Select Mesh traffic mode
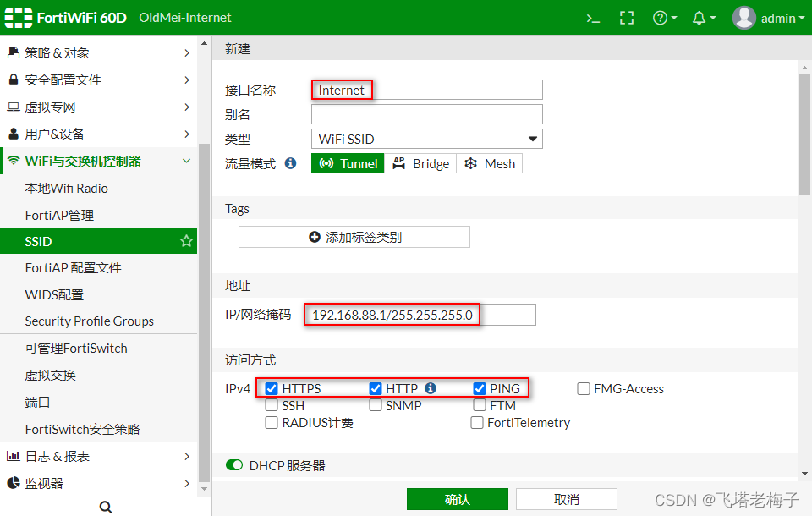This screenshot has width=812, height=516. pos(490,164)
